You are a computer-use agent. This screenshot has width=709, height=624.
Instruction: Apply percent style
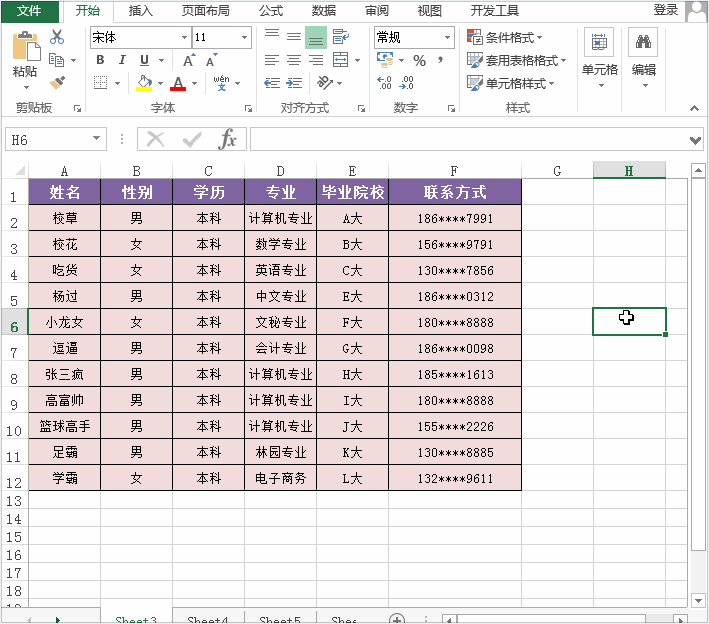tap(420, 60)
